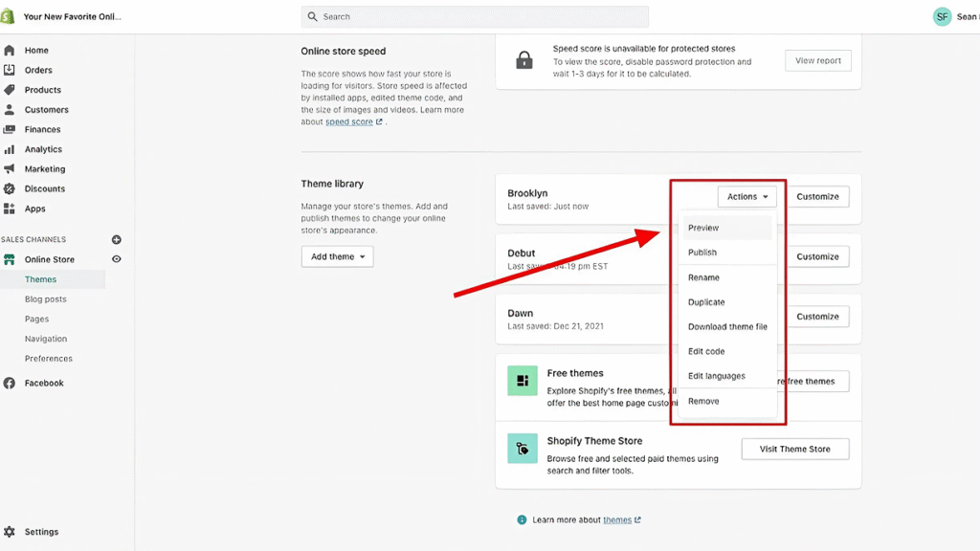The image size is (980, 551).
Task: Click the Shopify logo icon
Action: pos(7,16)
